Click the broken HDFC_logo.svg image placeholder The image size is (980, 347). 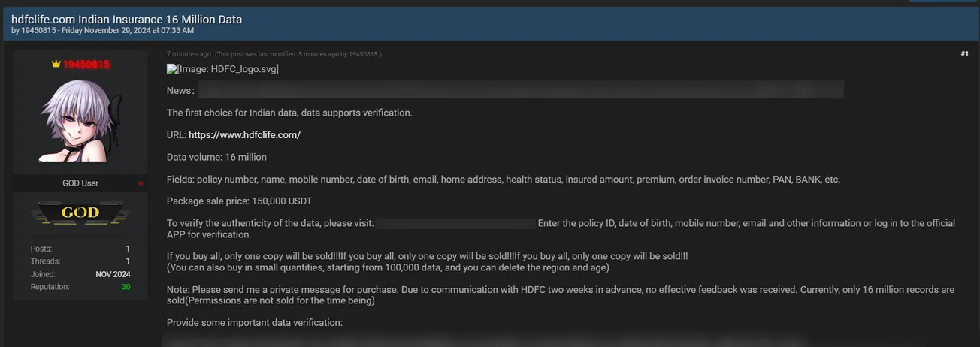[x=222, y=69]
